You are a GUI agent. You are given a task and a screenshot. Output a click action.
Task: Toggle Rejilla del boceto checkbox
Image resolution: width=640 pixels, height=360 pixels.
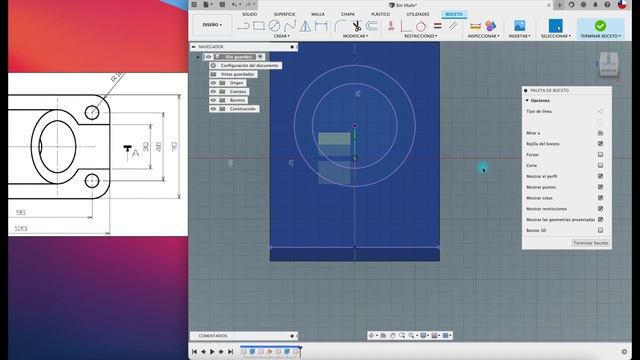point(600,144)
